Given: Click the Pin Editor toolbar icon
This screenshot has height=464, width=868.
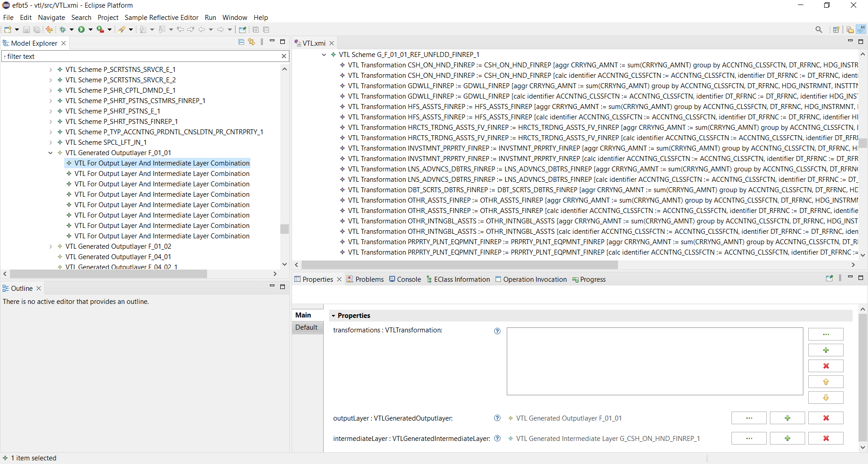Looking at the screenshot, I should [x=243, y=29].
